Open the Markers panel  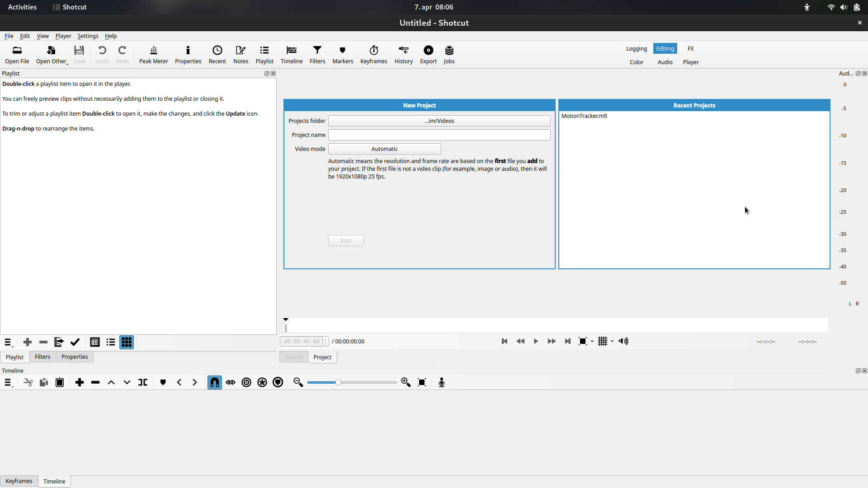coord(342,54)
